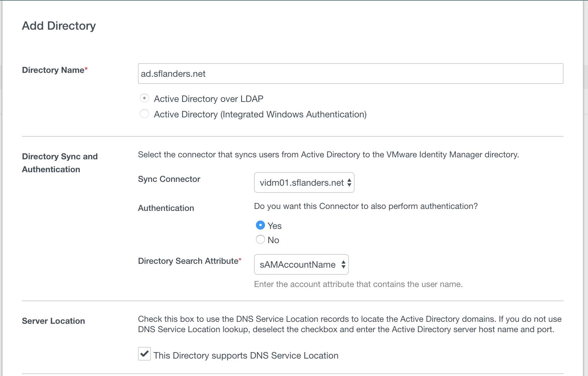
Task: Click the 'Sync Connector' field label
Action: pos(169,179)
